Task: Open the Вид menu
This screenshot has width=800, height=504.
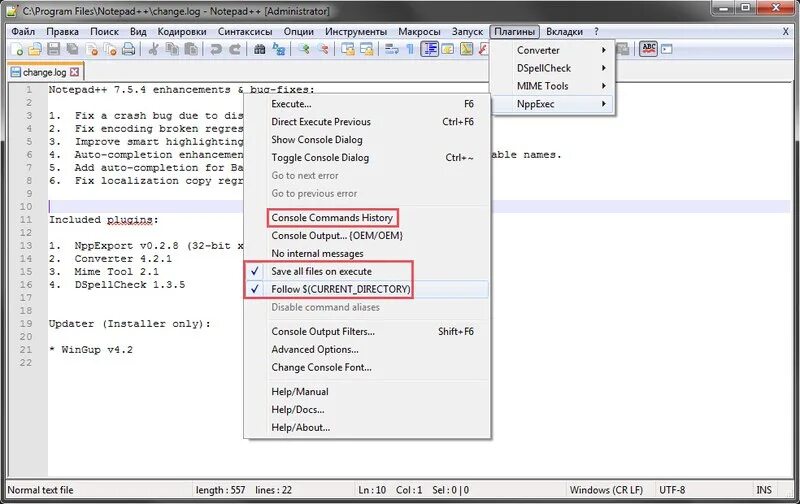Action: (138, 32)
